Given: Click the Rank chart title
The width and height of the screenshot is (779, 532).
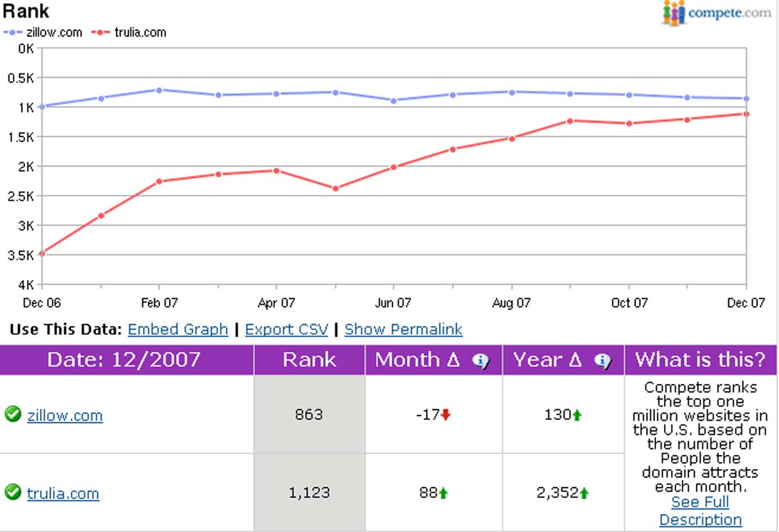Looking at the screenshot, I should click(26, 11).
